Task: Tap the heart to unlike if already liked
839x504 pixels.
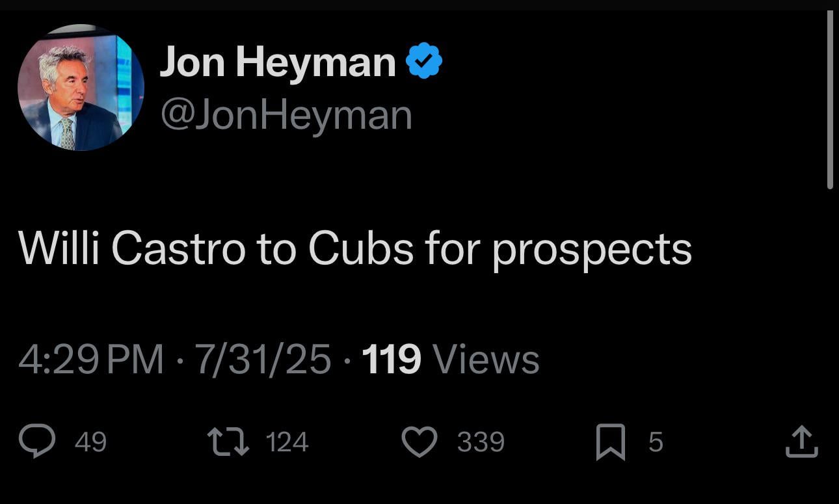Action: pos(420,441)
